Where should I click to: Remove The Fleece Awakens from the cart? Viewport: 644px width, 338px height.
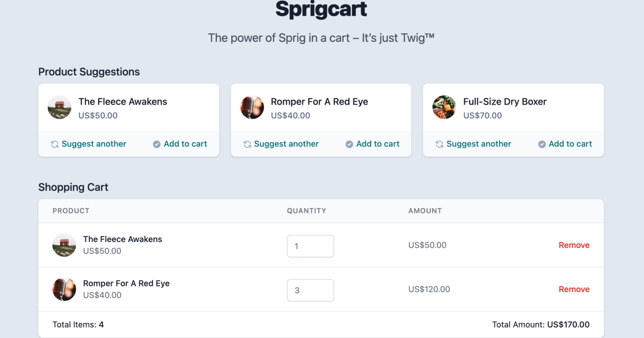574,245
